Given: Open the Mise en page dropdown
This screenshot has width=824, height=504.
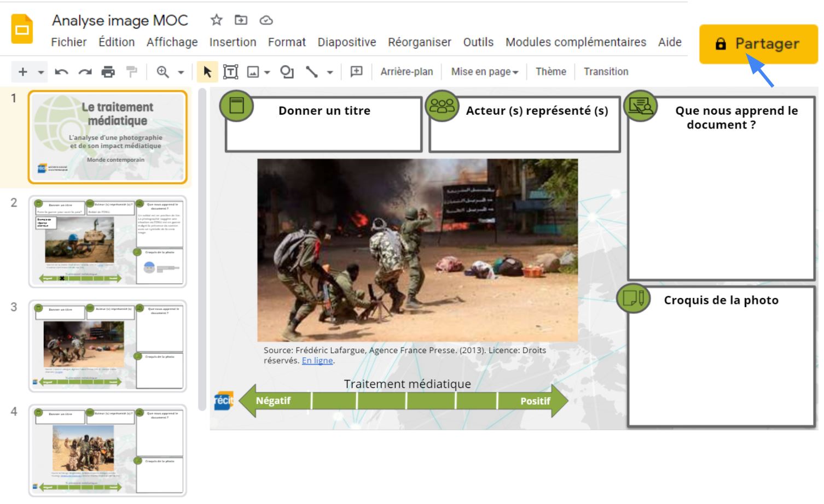Looking at the screenshot, I should tap(484, 72).
